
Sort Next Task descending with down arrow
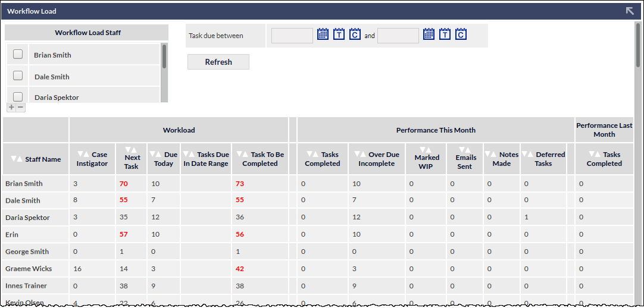(129, 150)
